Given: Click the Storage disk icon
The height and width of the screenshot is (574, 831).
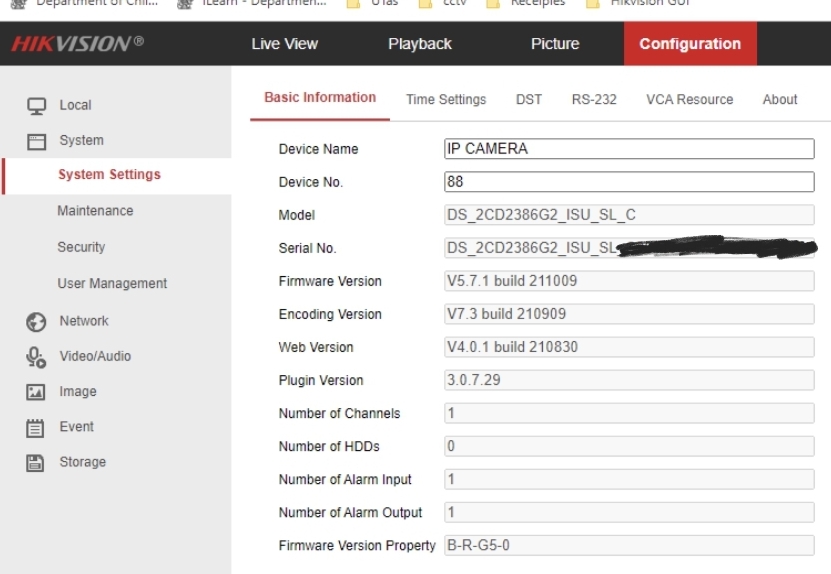Looking at the screenshot, I should [34, 463].
